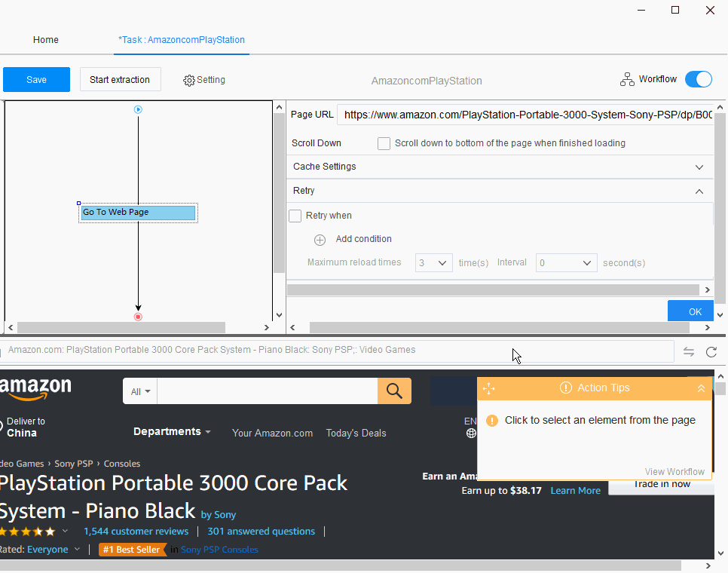Enable Scroll down to bottom checkbox
Viewport: 728px width, 573px height.
(x=384, y=143)
